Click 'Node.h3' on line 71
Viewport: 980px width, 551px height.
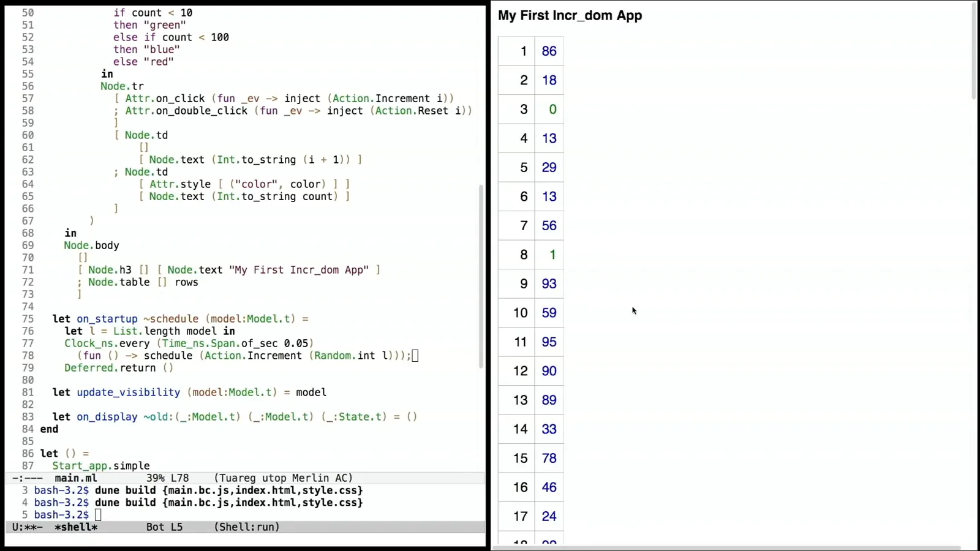click(x=110, y=270)
